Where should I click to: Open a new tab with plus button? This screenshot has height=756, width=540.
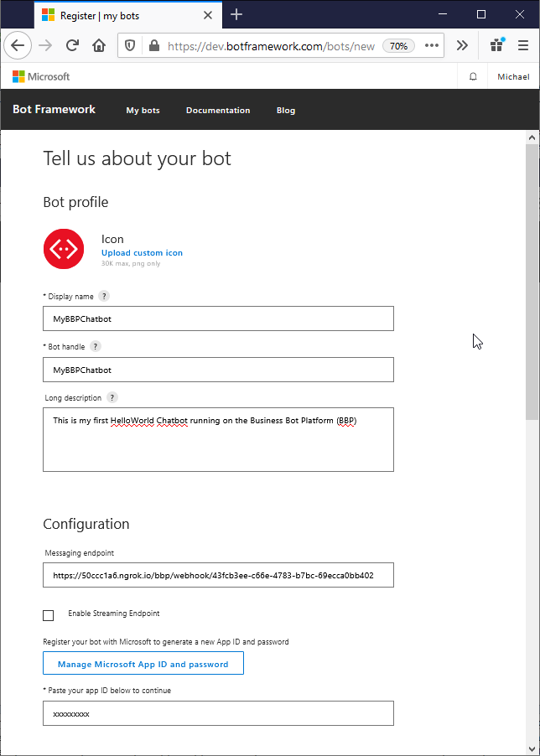pos(236,15)
